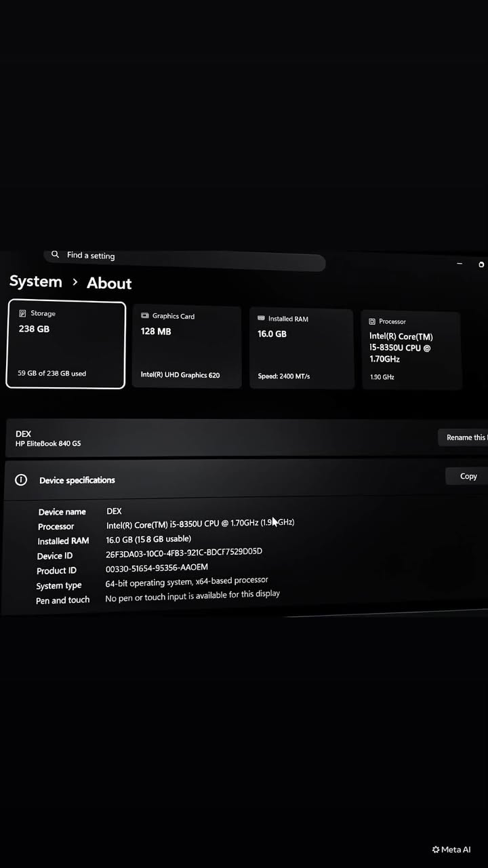Focus the Find a setting search box
The image size is (488, 868).
184,259
